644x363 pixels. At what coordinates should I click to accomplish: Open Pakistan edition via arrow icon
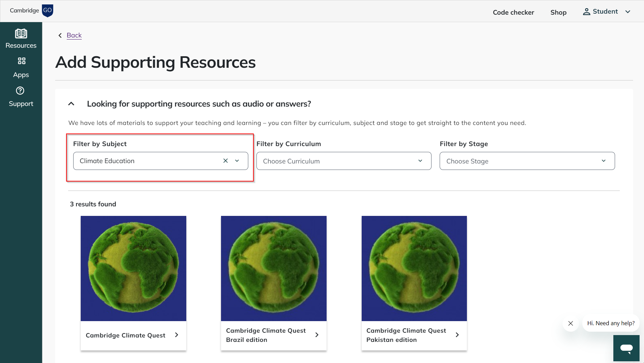pos(457,335)
